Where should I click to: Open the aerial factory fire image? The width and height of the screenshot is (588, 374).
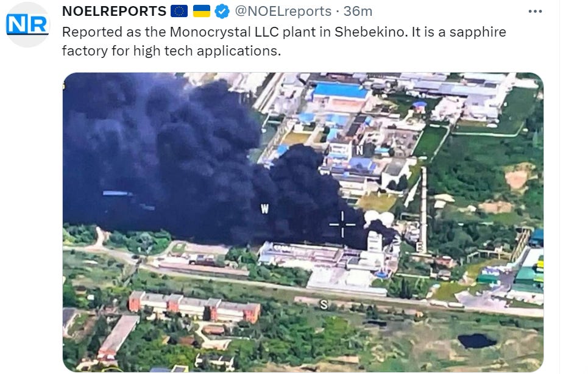tap(303, 222)
